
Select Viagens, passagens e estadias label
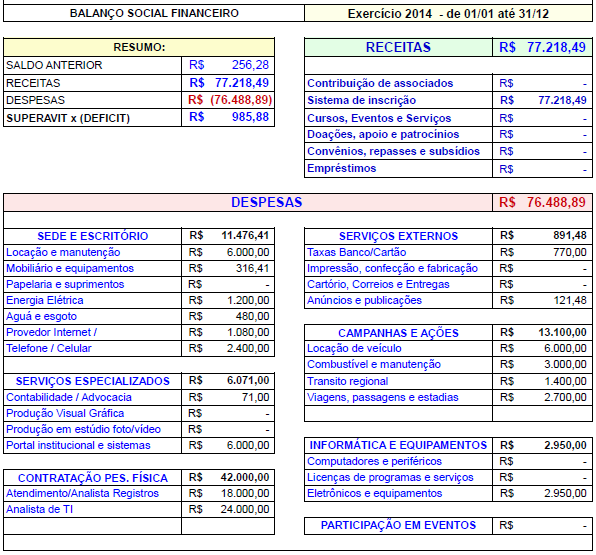click(383, 397)
